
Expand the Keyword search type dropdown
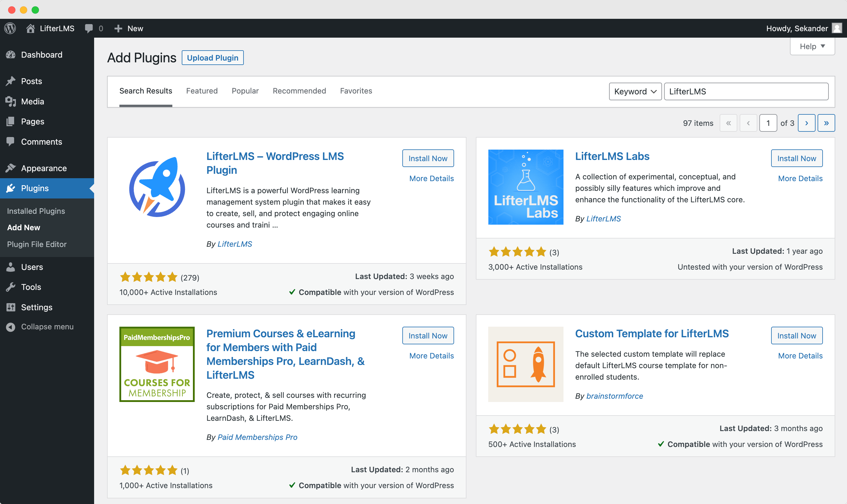pos(635,91)
